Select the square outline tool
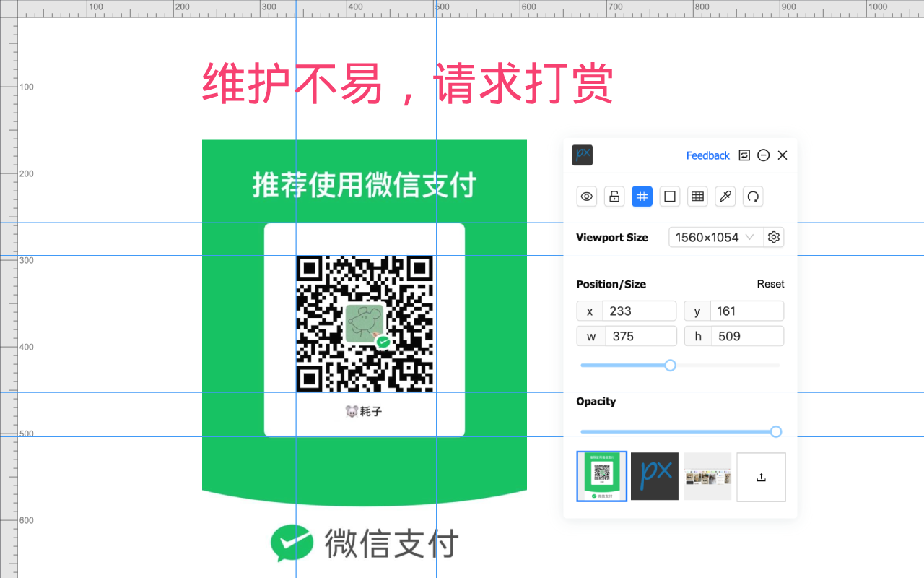 pyautogui.click(x=670, y=197)
